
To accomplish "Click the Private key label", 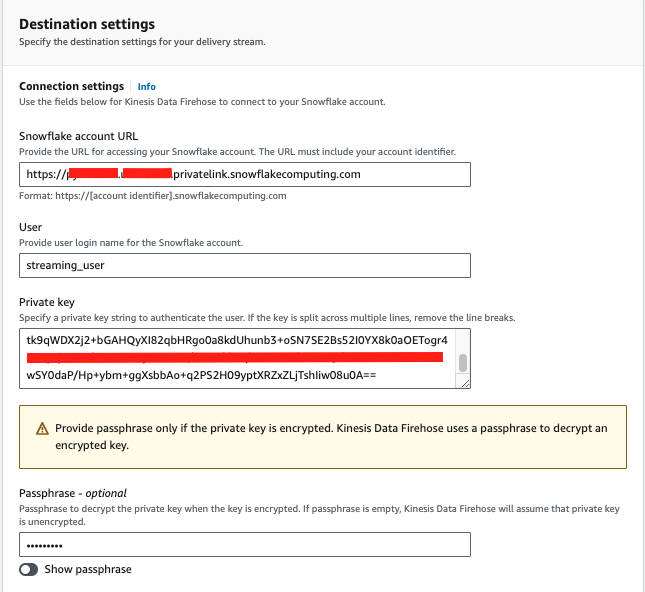I will click(x=46, y=301).
